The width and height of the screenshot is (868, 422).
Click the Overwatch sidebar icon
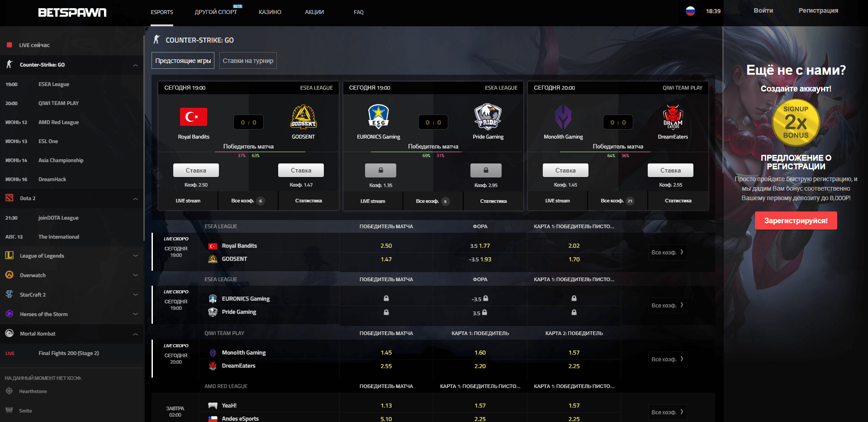[9, 275]
